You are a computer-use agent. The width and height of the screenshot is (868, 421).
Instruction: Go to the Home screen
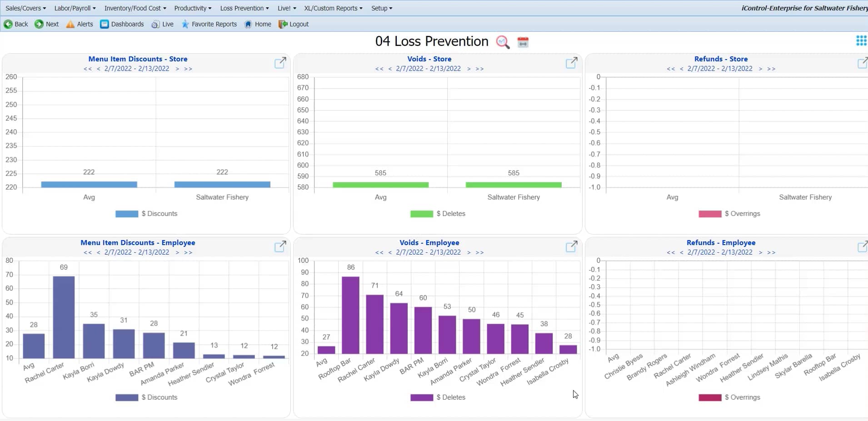point(257,24)
